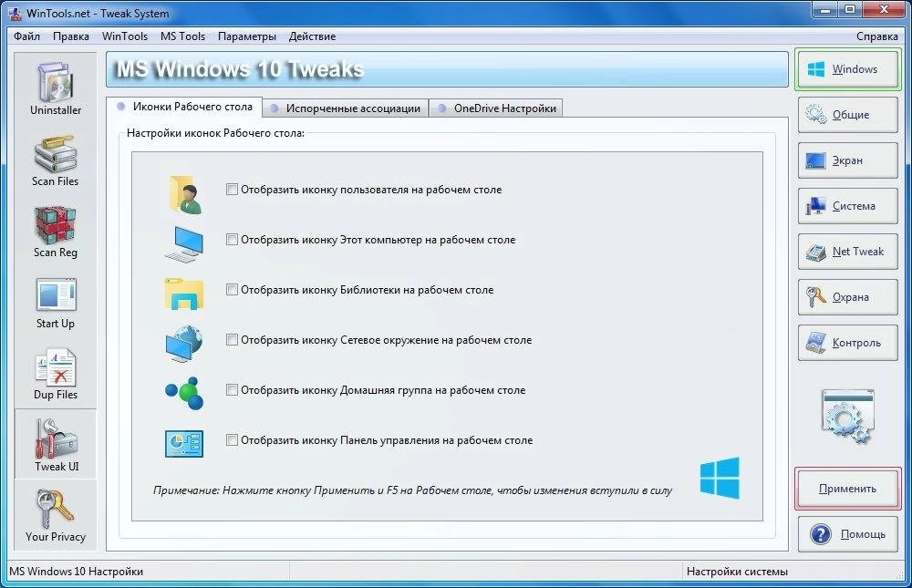Screen dimensions: 912x588
Task: Enable showing user icon on desktop
Action: [x=232, y=189]
